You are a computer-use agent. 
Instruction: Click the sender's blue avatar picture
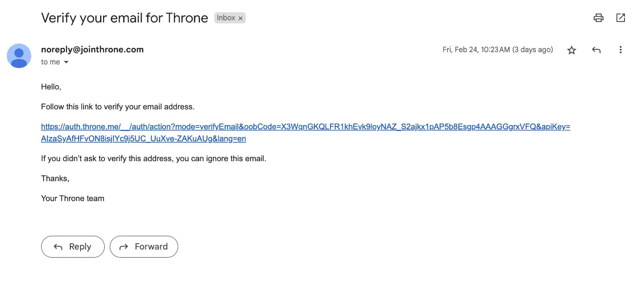pos(19,56)
